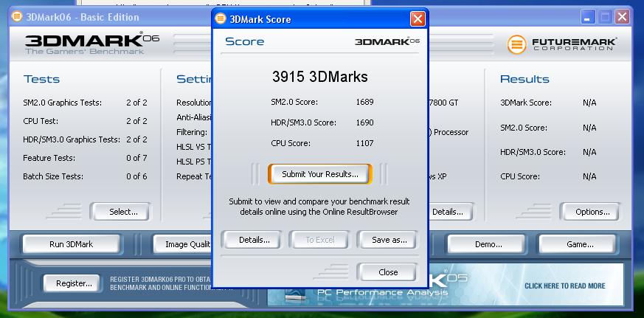Open Select under the Tests panel

120,212
